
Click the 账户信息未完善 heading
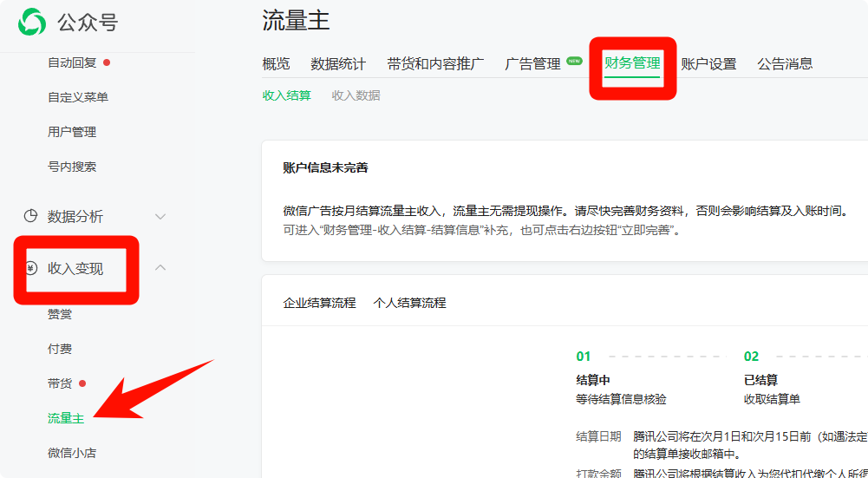coord(325,167)
